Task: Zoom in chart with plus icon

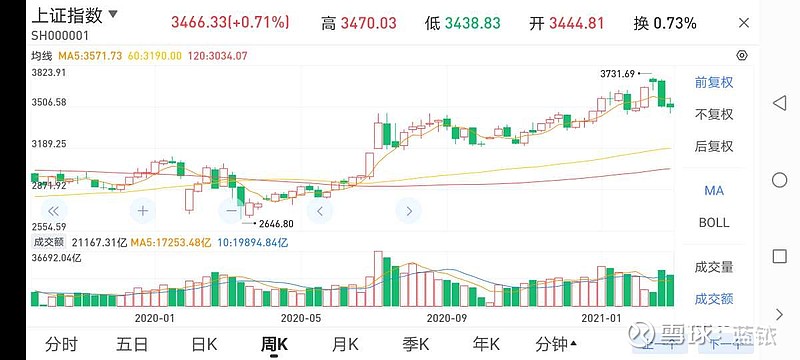Action: [x=143, y=211]
